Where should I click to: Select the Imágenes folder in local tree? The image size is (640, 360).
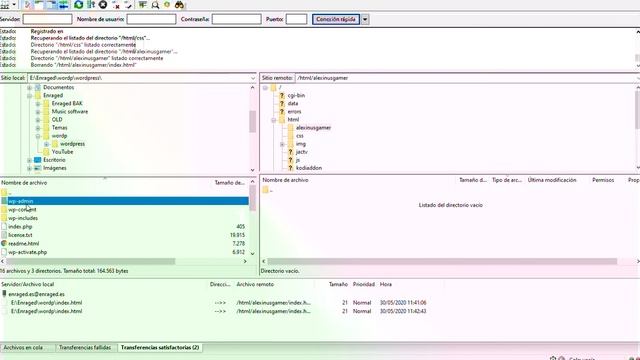point(55,168)
